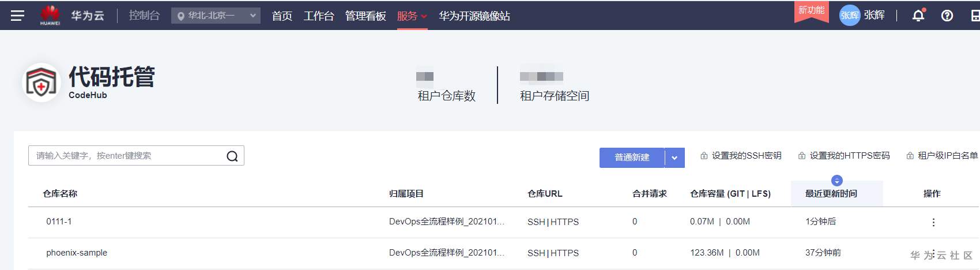Click the 普通新建 button
This screenshot has width=980, height=270.
[x=632, y=157]
